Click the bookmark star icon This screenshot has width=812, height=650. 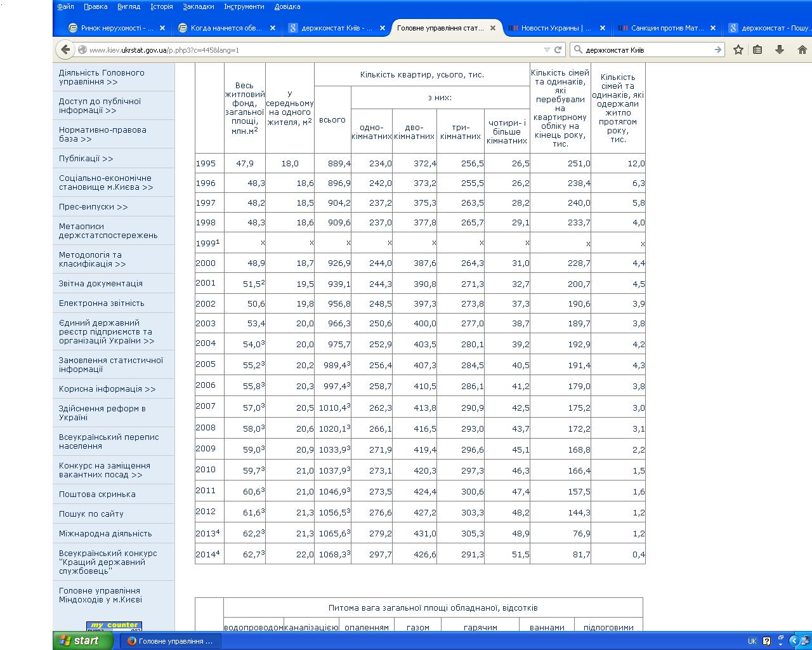click(738, 50)
